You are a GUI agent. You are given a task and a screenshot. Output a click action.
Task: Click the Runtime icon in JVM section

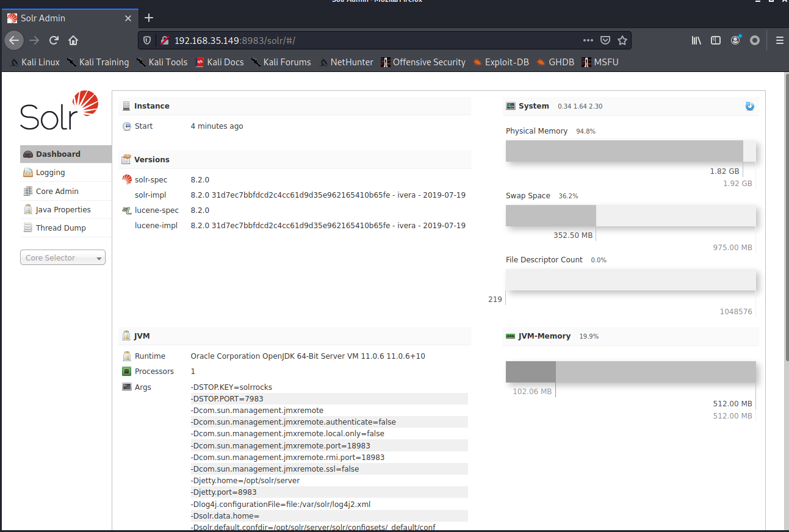(127, 356)
